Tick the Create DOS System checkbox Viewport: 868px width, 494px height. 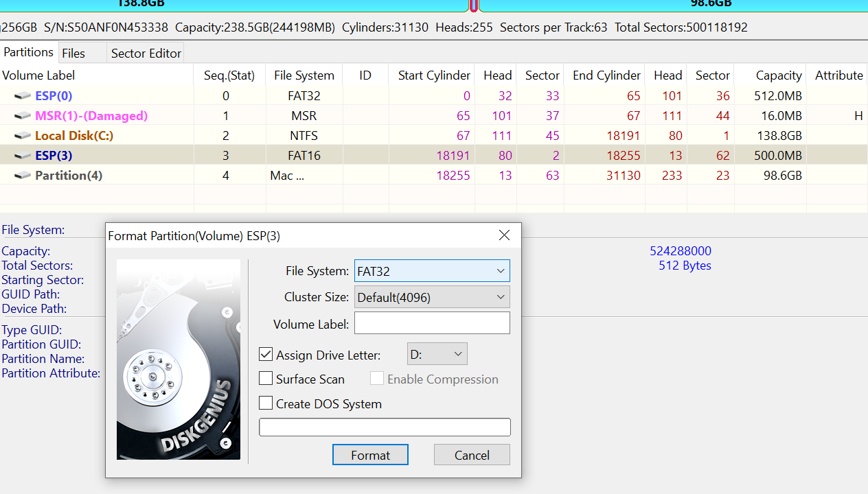[x=266, y=403]
